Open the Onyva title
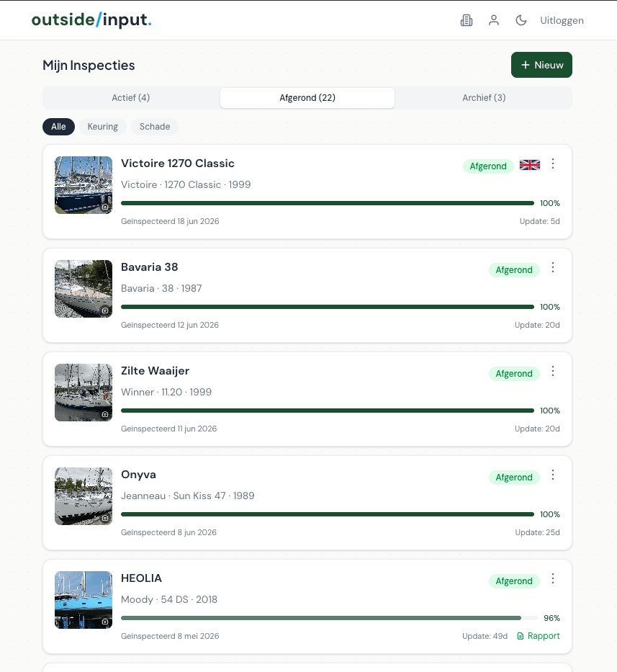617x672 pixels. coord(138,475)
